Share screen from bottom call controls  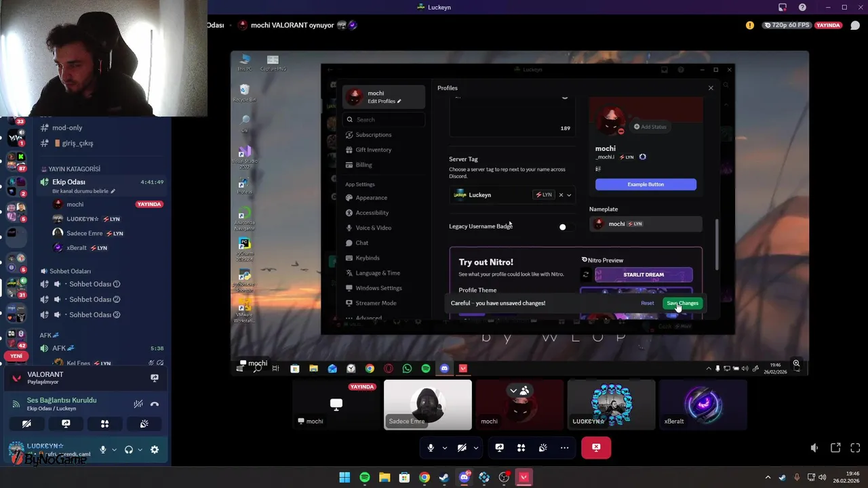tap(499, 447)
